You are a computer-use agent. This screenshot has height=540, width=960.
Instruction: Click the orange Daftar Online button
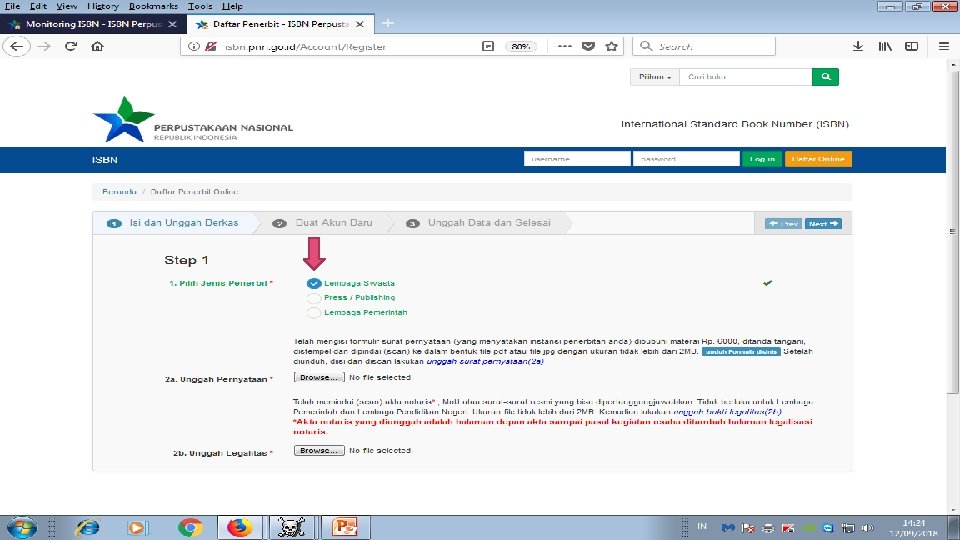(x=818, y=159)
